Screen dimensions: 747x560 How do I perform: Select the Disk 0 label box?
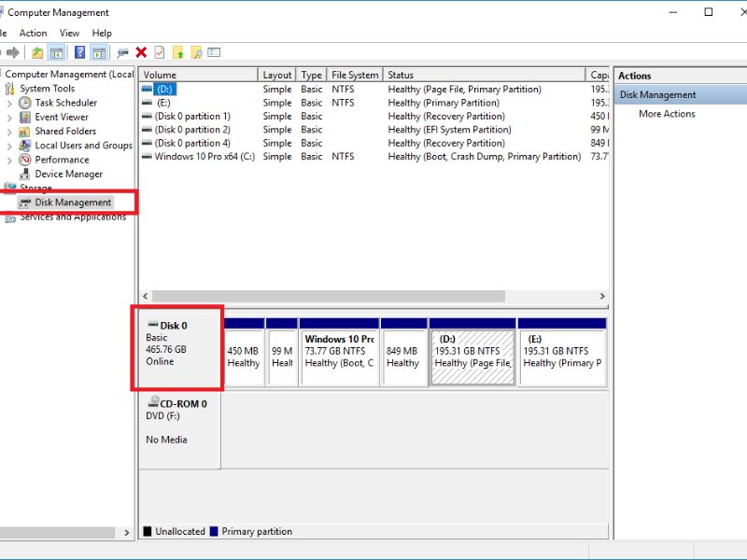[x=179, y=349]
